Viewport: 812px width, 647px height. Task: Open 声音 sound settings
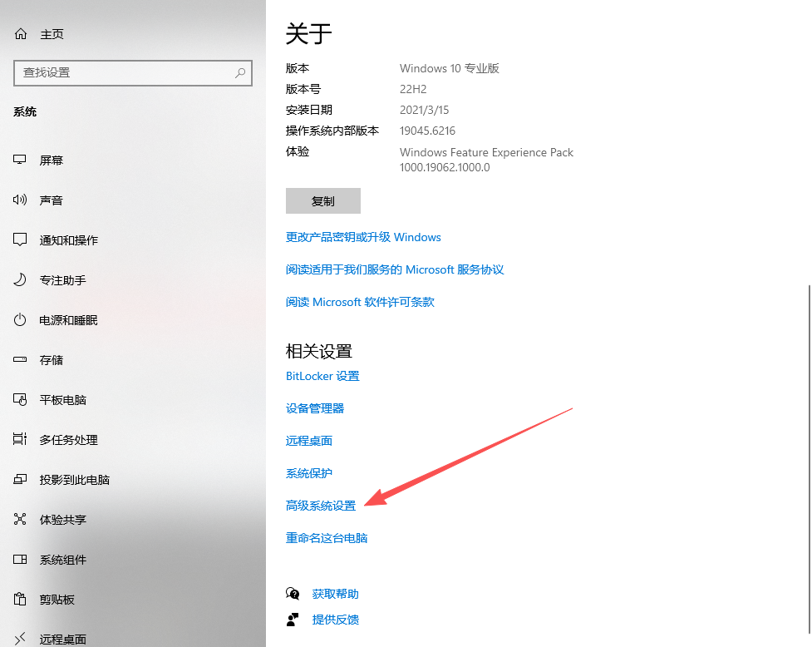coord(52,200)
